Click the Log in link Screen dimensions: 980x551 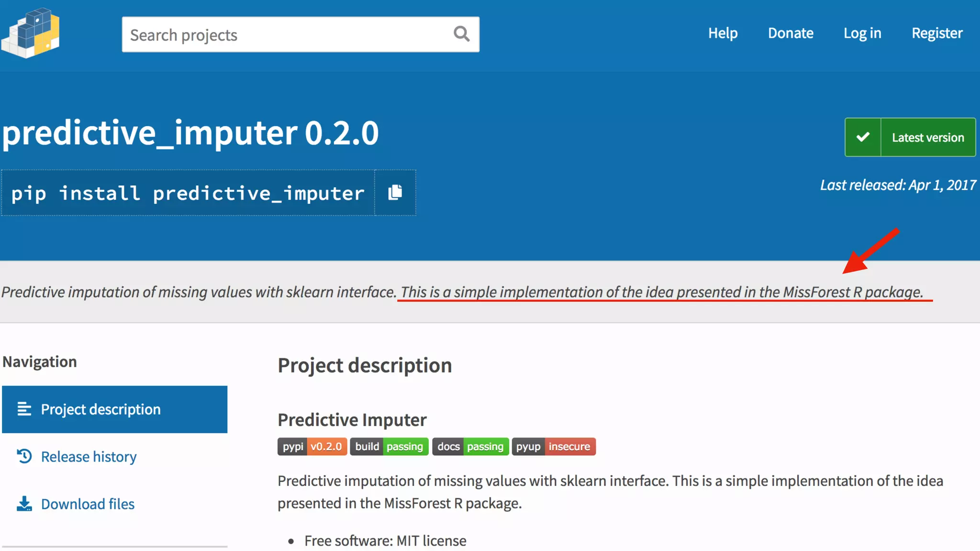[862, 33]
